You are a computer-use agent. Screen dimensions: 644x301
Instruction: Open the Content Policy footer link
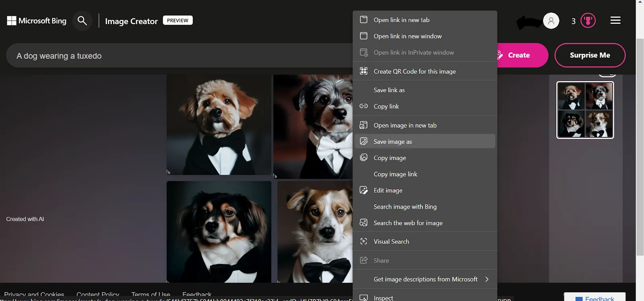click(98, 295)
